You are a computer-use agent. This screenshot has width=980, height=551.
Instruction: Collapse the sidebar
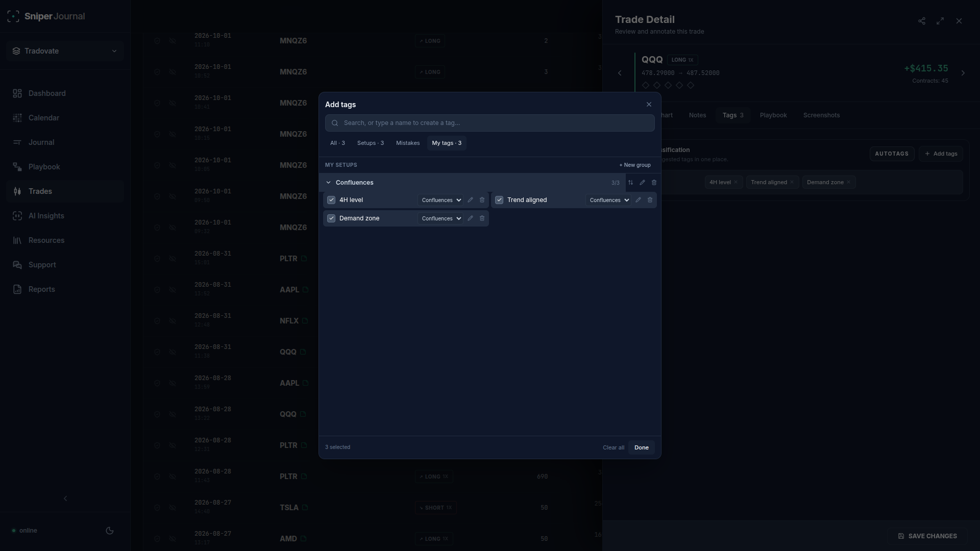[65, 498]
